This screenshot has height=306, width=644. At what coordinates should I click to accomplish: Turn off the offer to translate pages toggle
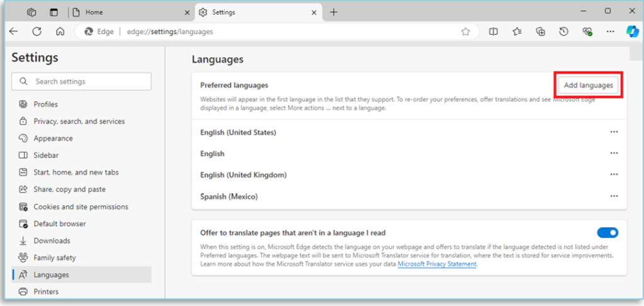tap(608, 233)
